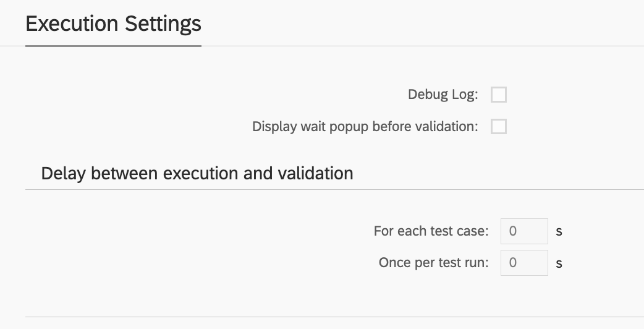Click the Once per test run input
Screen dimensions: 644x329
click(x=523, y=263)
